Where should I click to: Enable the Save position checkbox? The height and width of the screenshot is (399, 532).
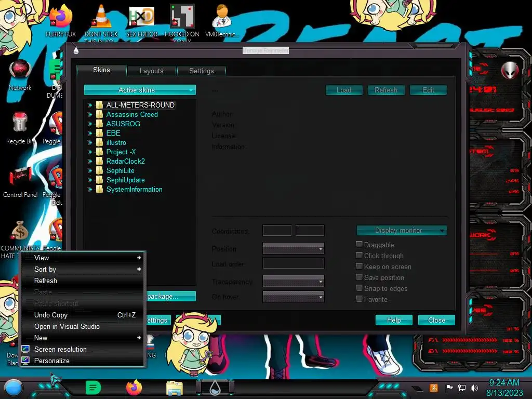[x=359, y=277]
